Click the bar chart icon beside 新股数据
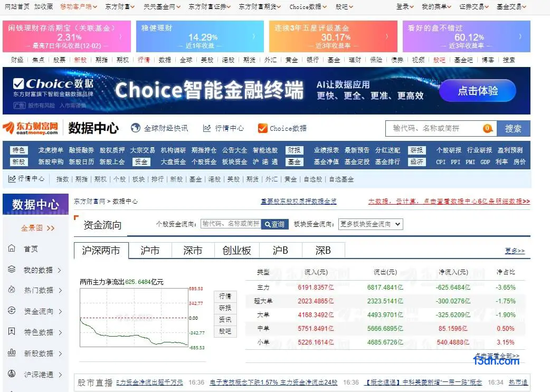This screenshot has width=550, height=392. (12, 353)
